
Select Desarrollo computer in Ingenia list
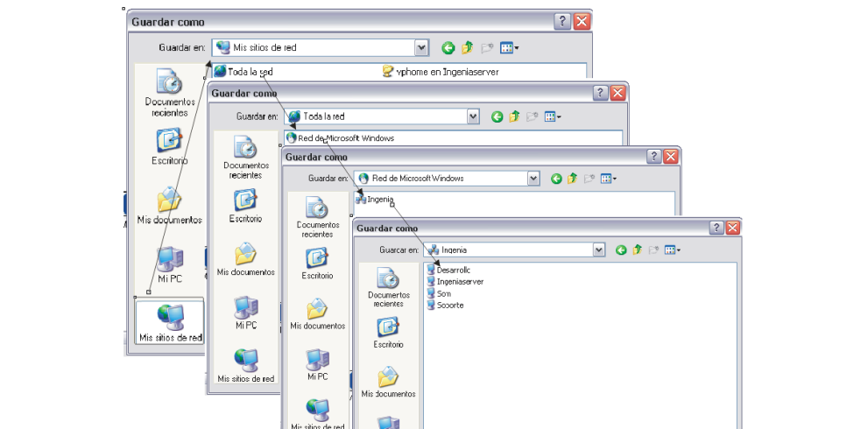click(x=448, y=270)
